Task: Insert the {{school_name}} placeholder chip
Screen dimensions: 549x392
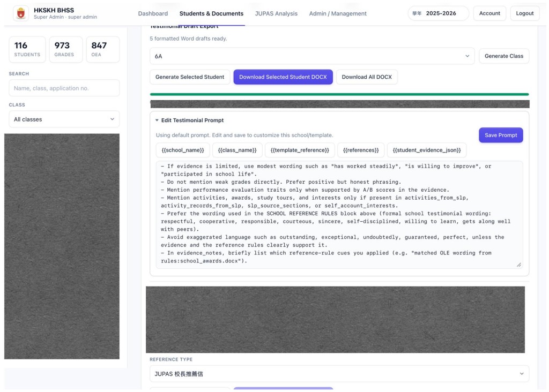Action: [183, 150]
